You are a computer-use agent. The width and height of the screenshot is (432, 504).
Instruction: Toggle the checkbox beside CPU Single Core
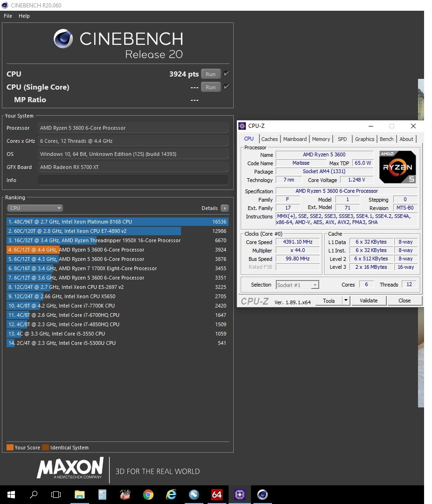coord(226,86)
